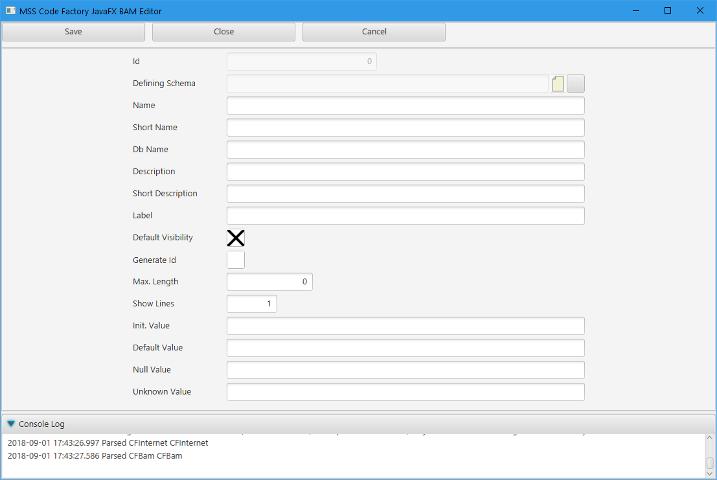This screenshot has width=717, height=480.
Task: Click the Close button in toolbar
Action: (224, 32)
